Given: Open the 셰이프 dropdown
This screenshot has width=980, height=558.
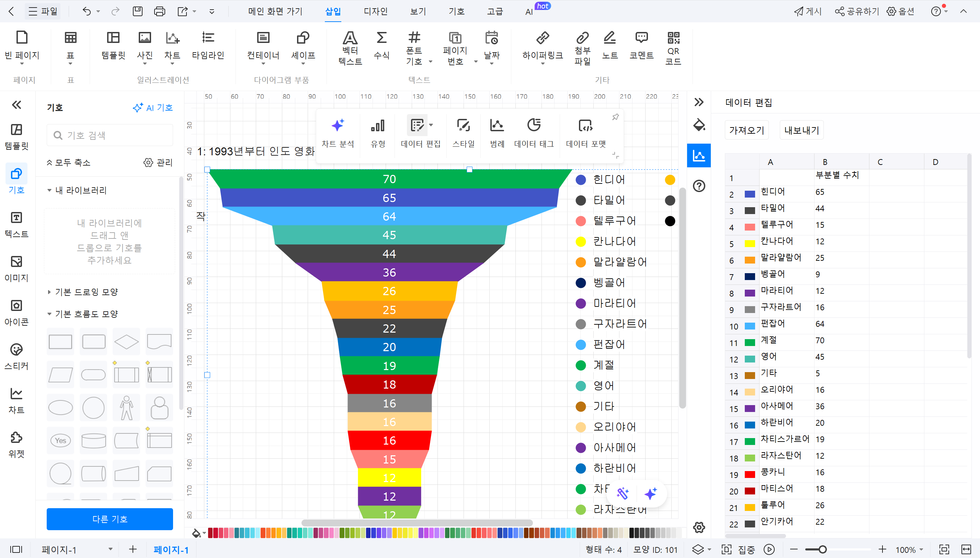Looking at the screenshot, I should pos(303,64).
